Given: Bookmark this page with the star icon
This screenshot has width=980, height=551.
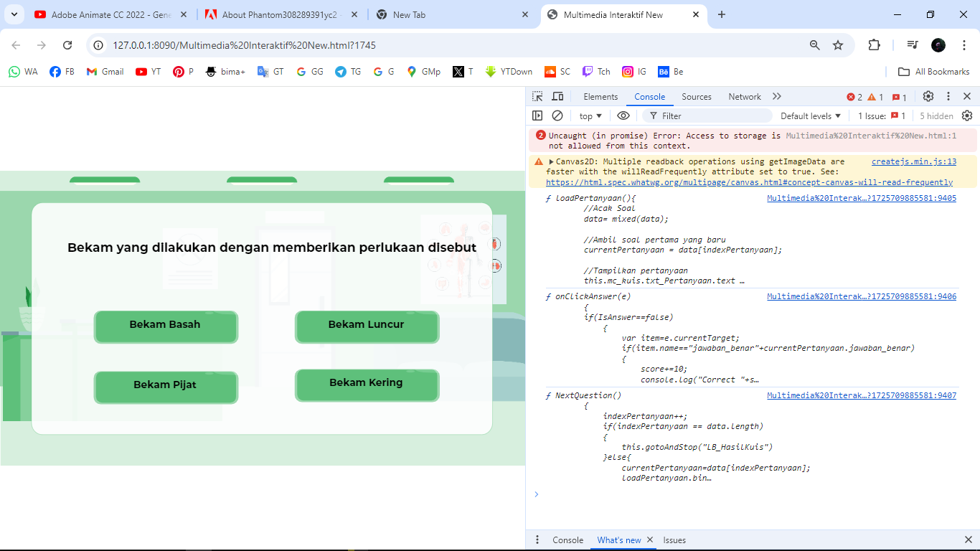Looking at the screenshot, I should [838, 44].
